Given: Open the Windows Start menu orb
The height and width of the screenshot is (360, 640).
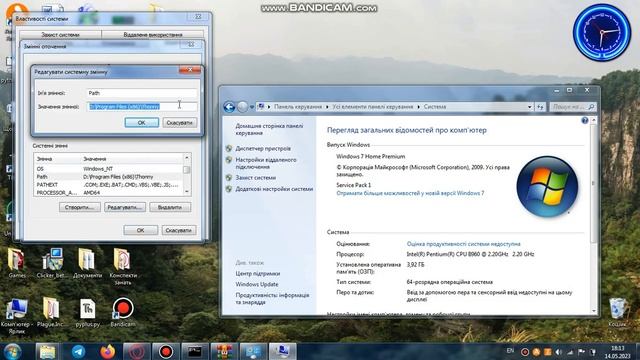Looking at the screenshot, I should [x=12, y=351].
